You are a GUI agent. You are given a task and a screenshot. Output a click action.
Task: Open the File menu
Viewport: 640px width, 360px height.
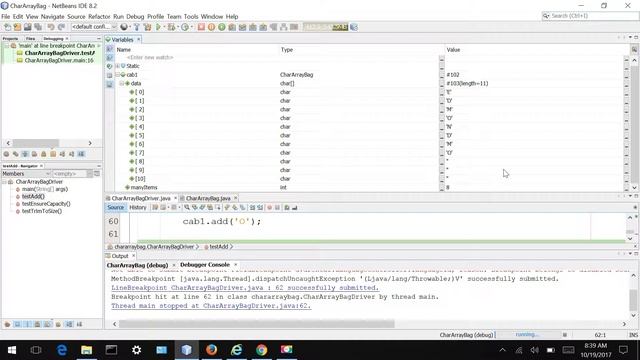point(5,16)
